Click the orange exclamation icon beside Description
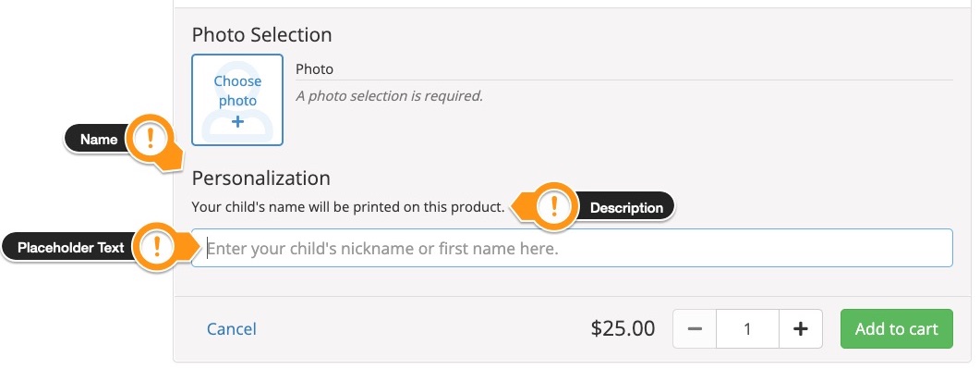 coord(554,206)
